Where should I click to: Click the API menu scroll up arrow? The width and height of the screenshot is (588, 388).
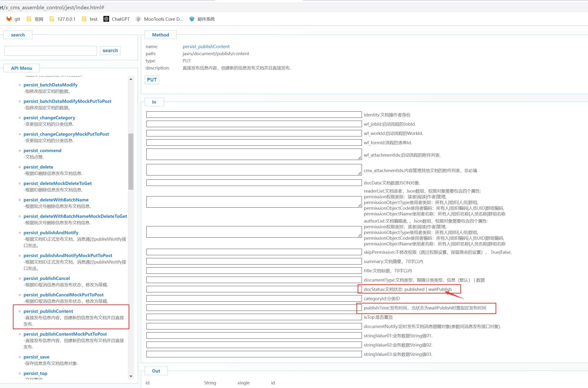click(131, 79)
